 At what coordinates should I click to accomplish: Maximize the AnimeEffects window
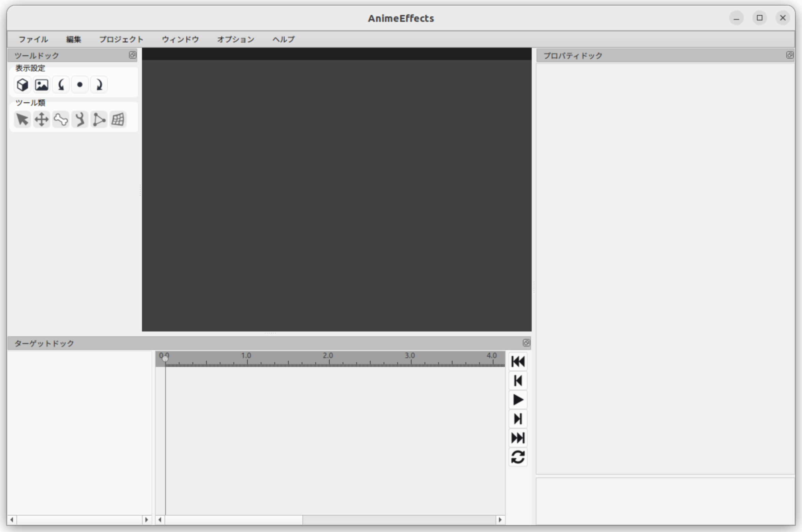pyautogui.click(x=759, y=18)
